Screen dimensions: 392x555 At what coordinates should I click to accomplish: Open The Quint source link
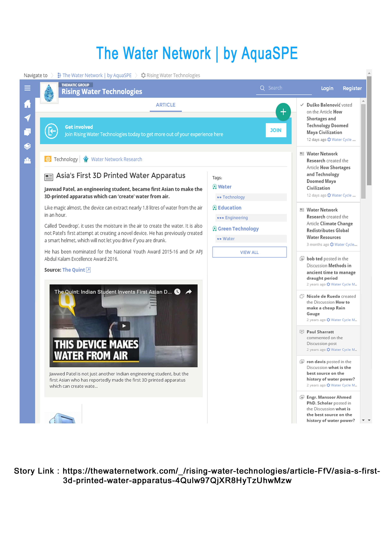click(x=74, y=270)
